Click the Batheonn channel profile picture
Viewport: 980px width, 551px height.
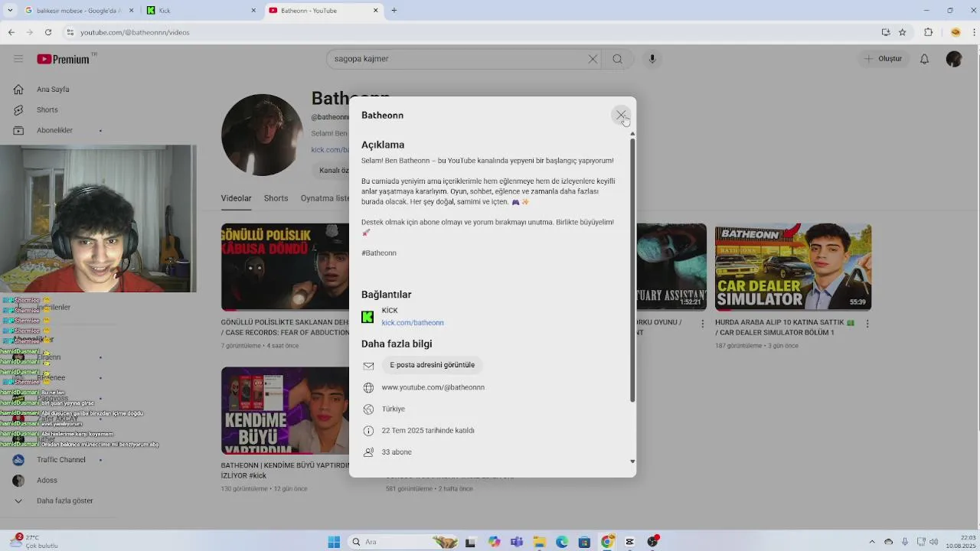pos(262,135)
